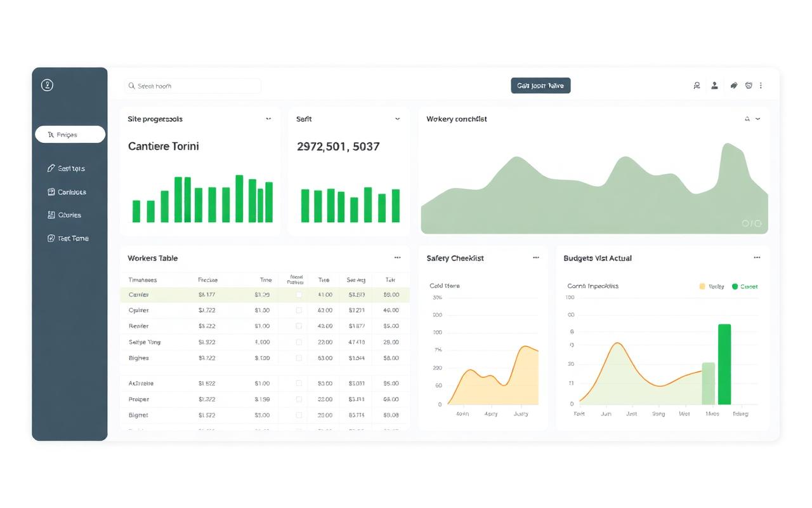Click the Bigrret name cell
The height and width of the screenshot is (508, 812).
[x=138, y=415]
